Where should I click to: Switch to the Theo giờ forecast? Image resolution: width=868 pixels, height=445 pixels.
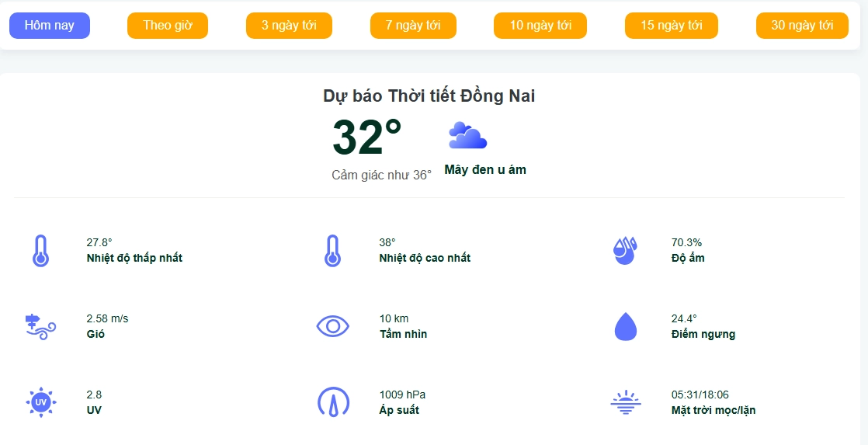(168, 26)
